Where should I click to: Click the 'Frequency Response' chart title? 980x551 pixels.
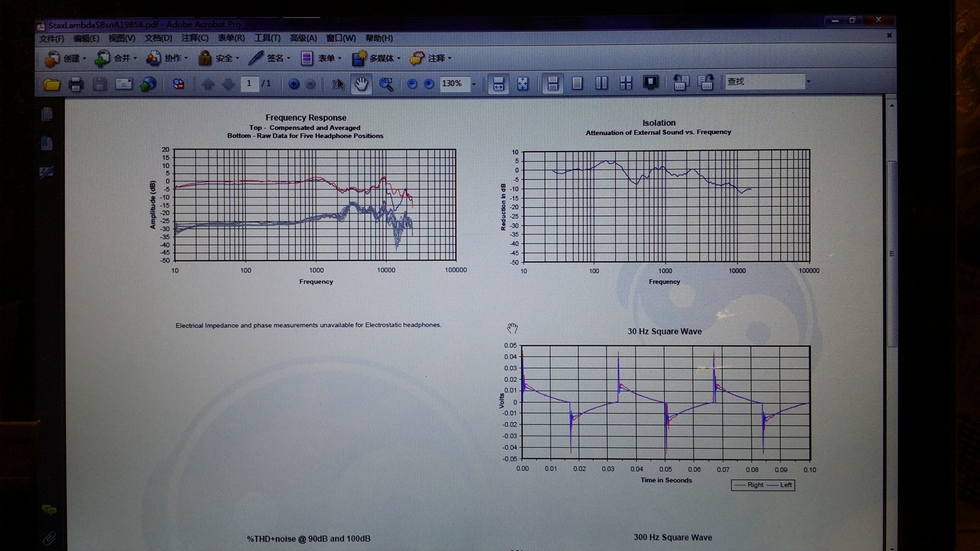point(306,118)
